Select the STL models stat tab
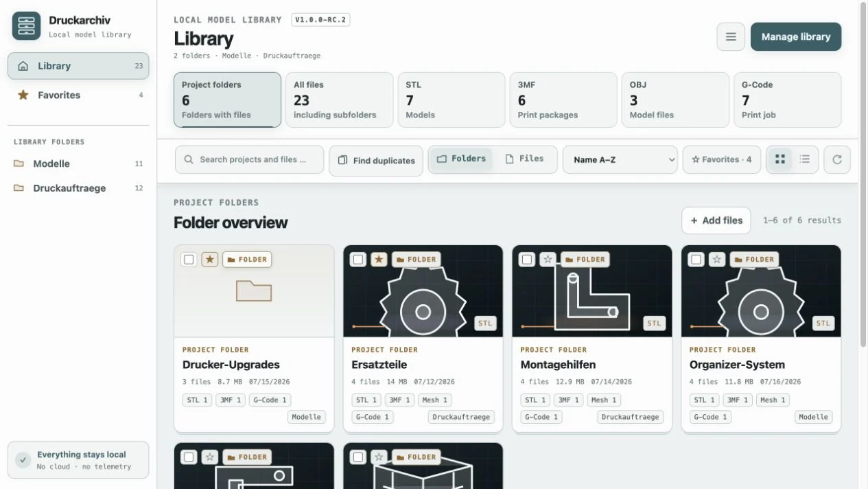 tap(451, 100)
